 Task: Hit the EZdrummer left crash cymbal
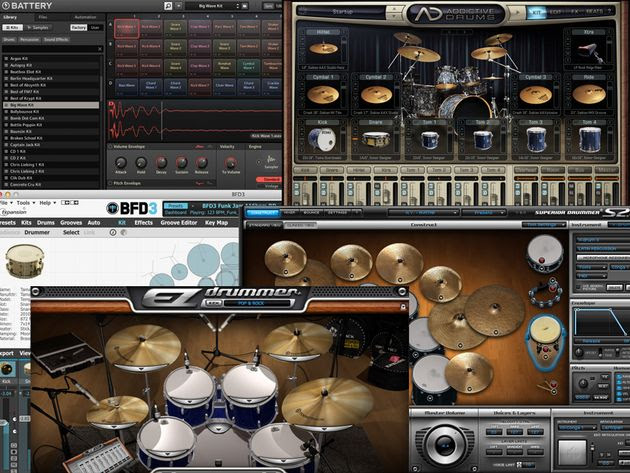[143, 346]
